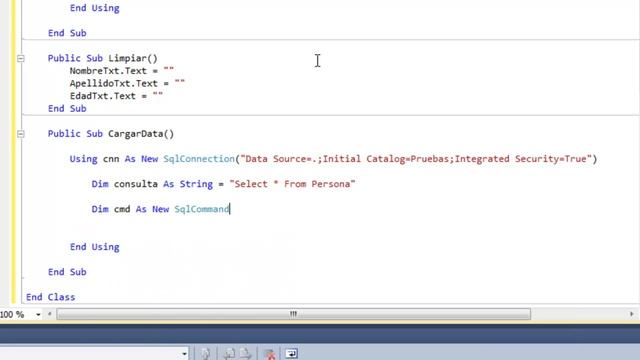Click the connection string with Initial Catalog=Pruebas

coord(416,159)
